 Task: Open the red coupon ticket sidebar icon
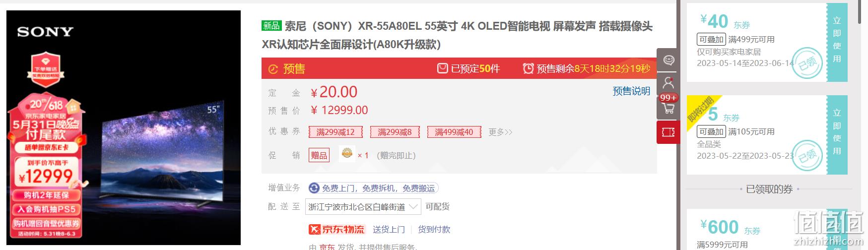click(668, 132)
